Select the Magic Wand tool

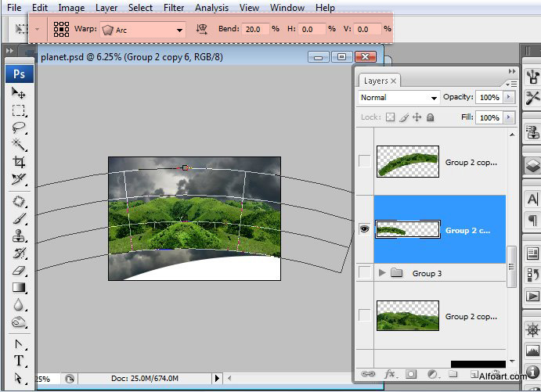19,145
